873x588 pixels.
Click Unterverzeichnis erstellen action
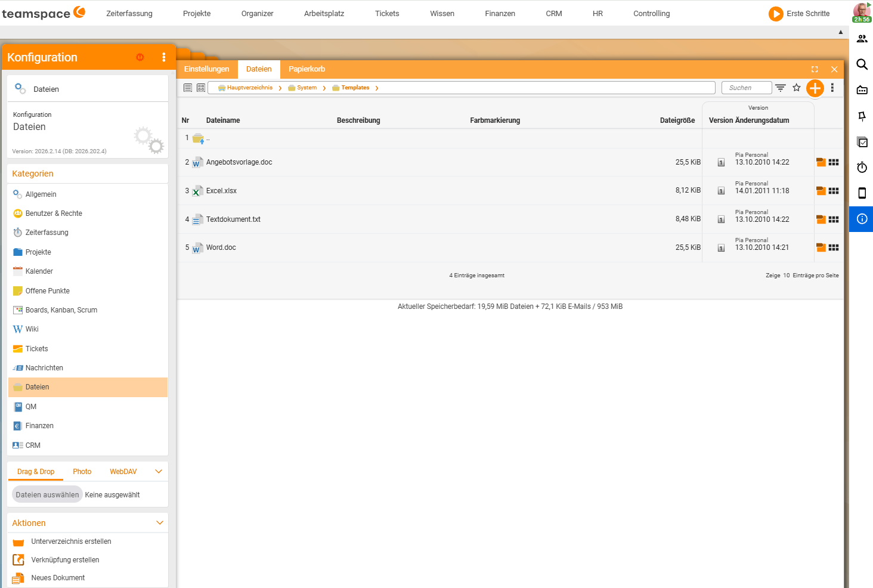71,541
